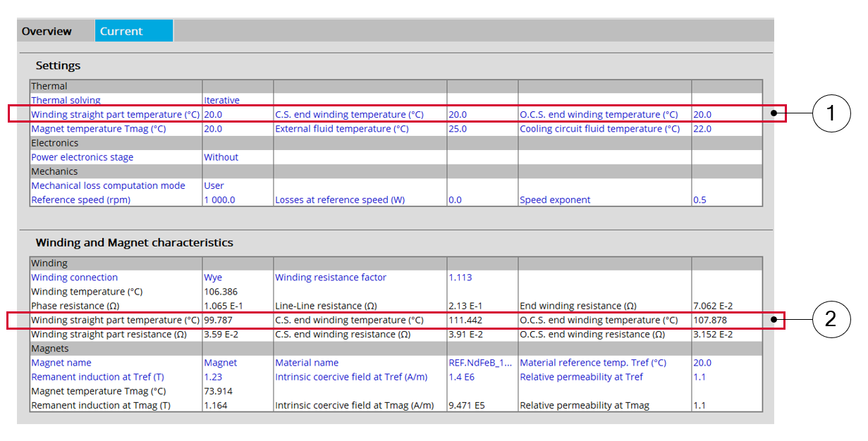Click callout marker number 2
Viewport: 868px width, 441px height.
pos(831,320)
